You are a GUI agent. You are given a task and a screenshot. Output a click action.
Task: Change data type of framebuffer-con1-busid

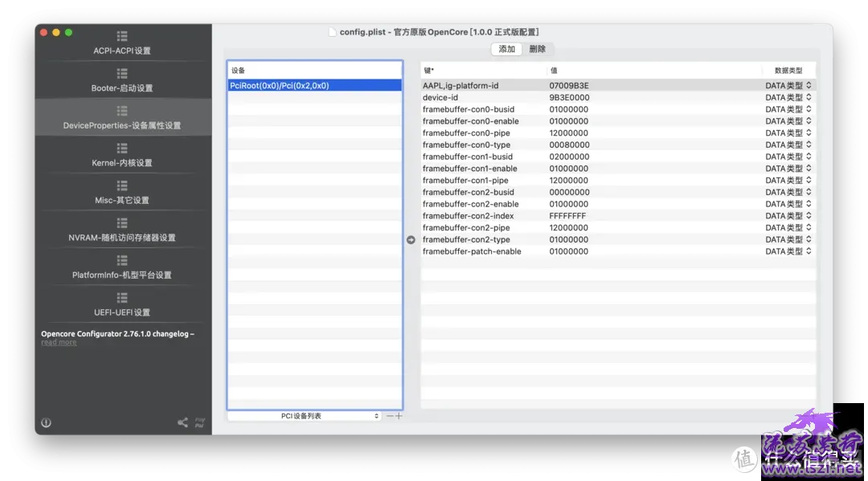[788, 157]
